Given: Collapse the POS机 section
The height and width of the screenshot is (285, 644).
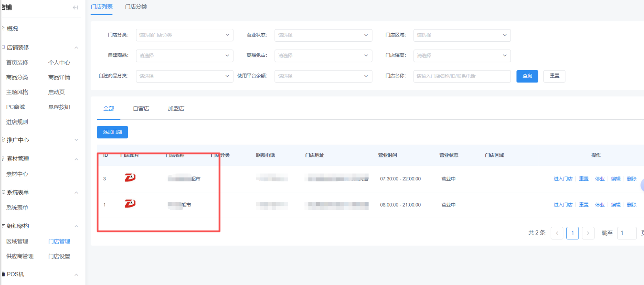Looking at the screenshot, I should coord(76,275).
